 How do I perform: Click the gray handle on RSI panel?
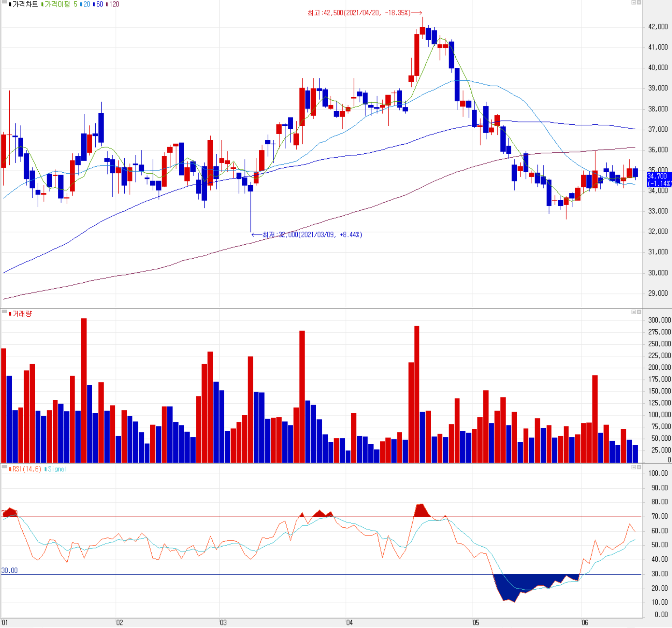(4, 467)
